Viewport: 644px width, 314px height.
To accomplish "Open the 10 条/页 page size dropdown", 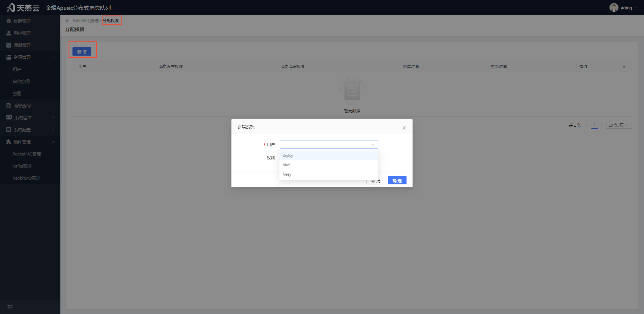I will click(x=619, y=125).
